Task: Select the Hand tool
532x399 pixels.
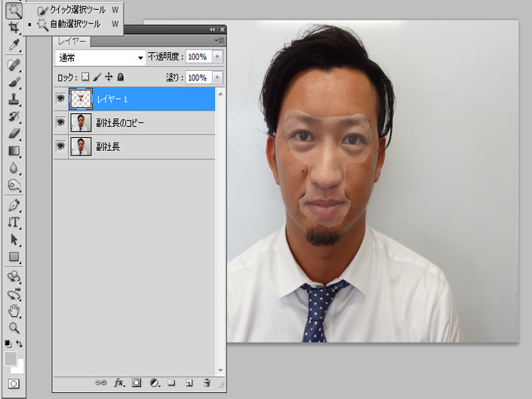Action: click(x=14, y=311)
